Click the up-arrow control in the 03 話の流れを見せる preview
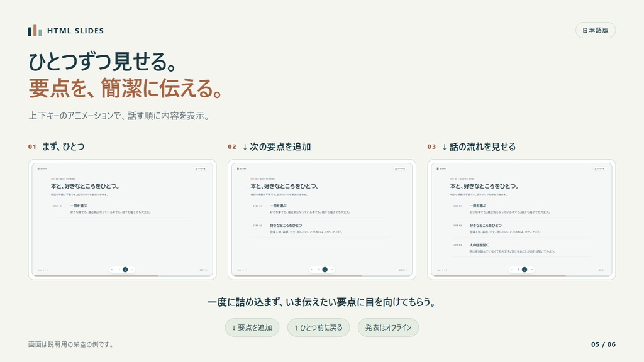 click(518, 270)
